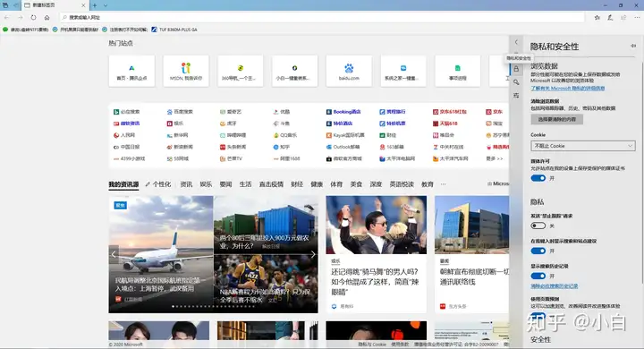This screenshot has width=644, height=349.
Task: Open passwords & autofill key icon in settings
Action: click(516, 82)
